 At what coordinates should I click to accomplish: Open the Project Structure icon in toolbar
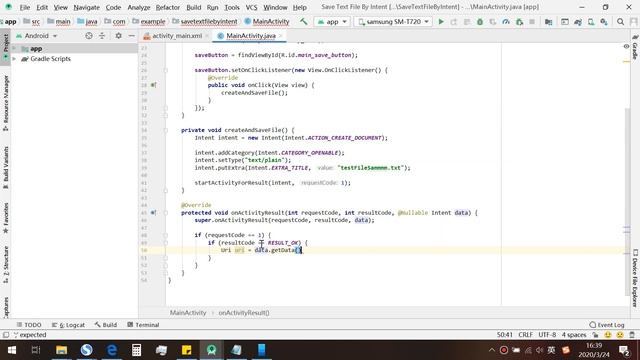[548, 22]
